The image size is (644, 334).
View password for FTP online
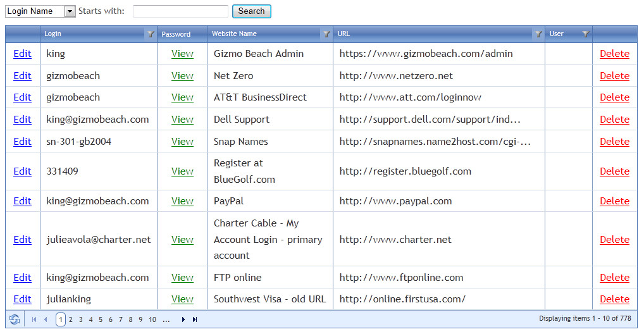coord(182,278)
